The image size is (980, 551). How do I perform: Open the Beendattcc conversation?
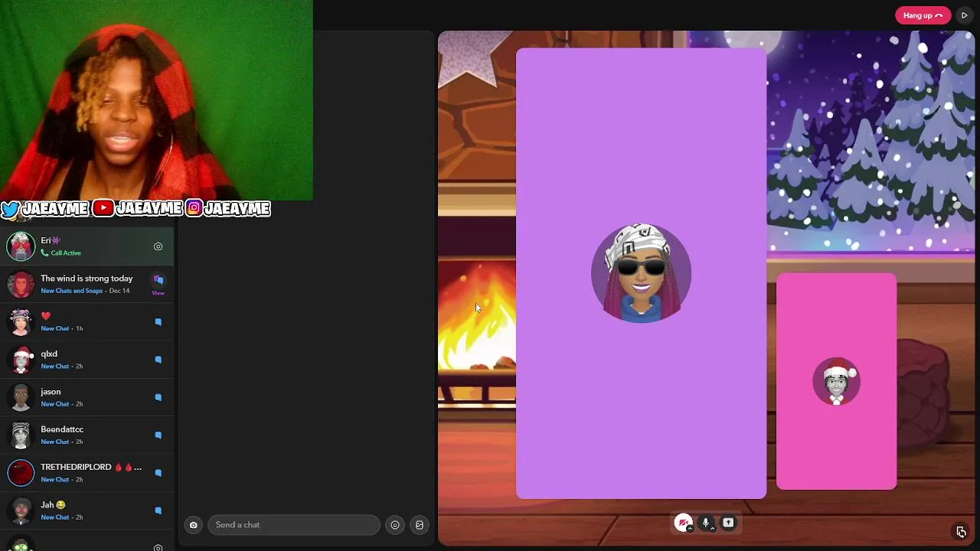(87, 435)
